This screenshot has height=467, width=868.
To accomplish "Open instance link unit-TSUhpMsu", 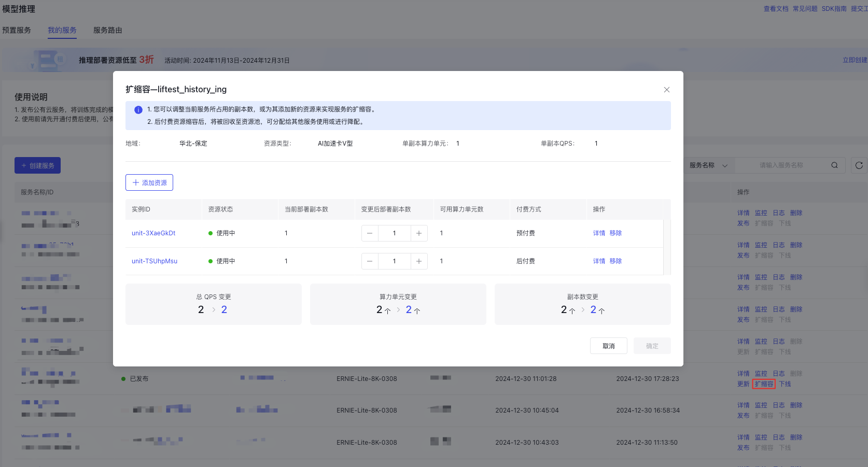I will [x=155, y=261].
